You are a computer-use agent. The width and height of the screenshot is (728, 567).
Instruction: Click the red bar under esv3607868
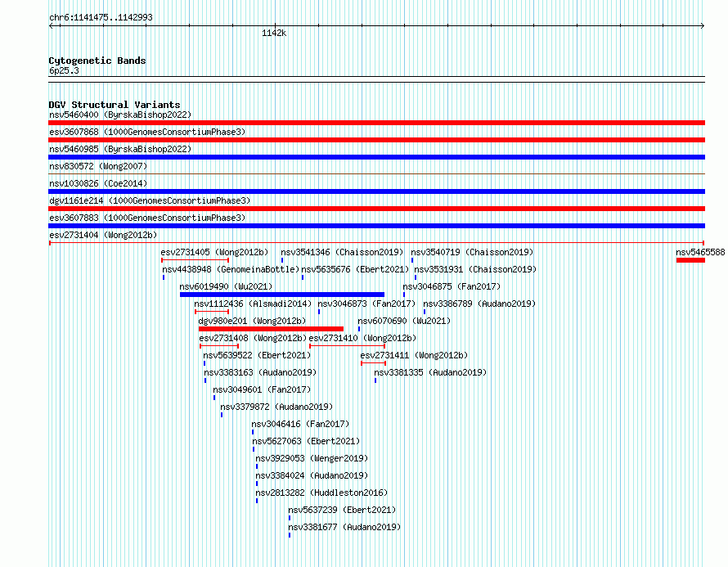click(376, 140)
